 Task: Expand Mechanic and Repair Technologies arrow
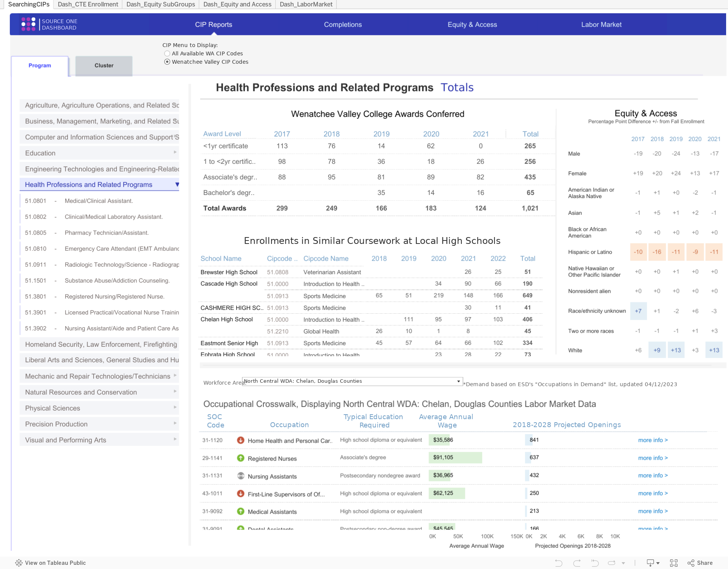click(x=175, y=375)
